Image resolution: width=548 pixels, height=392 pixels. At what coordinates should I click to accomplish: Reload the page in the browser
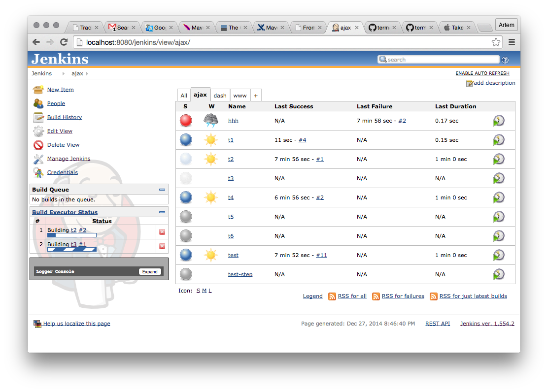pyautogui.click(x=64, y=42)
